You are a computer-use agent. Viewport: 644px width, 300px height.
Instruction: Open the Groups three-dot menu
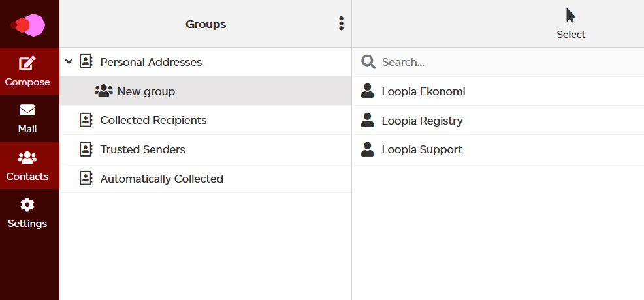(x=341, y=23)
